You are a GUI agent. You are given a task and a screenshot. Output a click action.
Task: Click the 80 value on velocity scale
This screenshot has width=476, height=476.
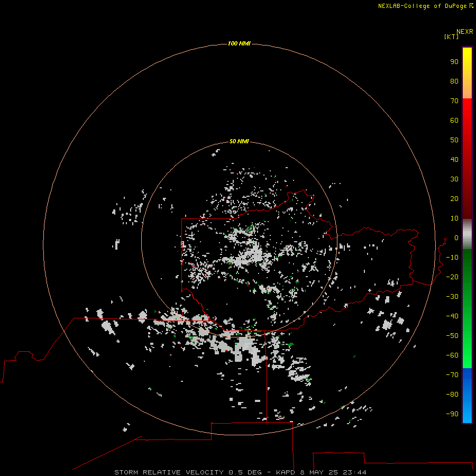click(x=454, y=81)
